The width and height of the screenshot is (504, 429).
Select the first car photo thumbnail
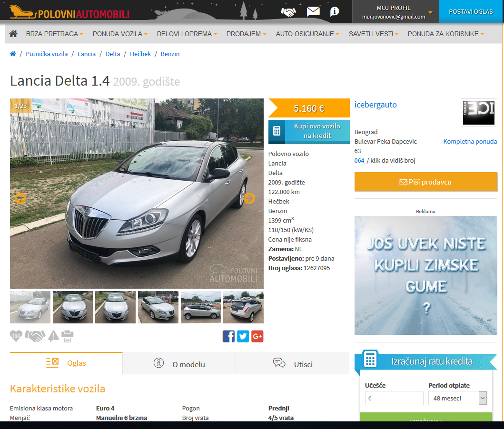click(x=30, y=307)
